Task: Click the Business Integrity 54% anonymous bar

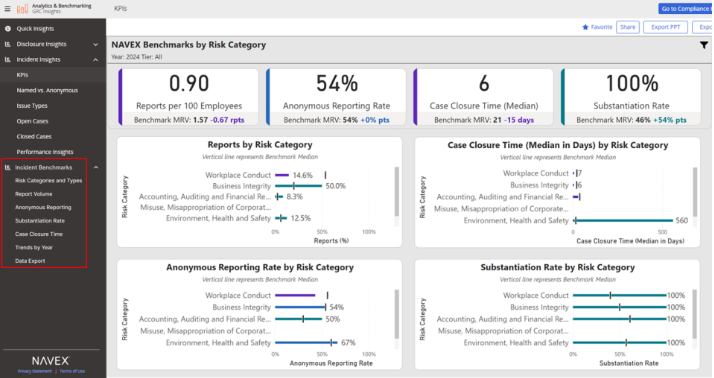Action: click(x=300, y=307)
